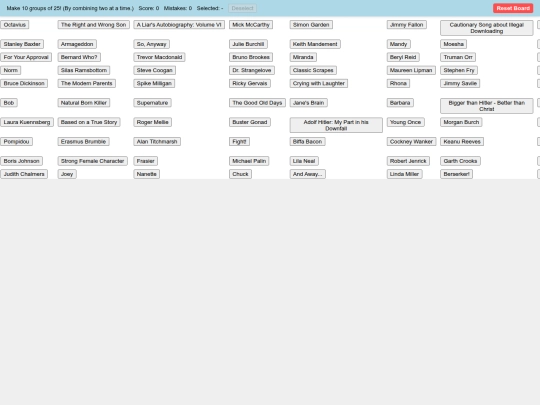Image resolution: width=540 pixels, height=405 pixels.
Task: Click the For Your Approval tile
Action: click(x=26, y=57)
